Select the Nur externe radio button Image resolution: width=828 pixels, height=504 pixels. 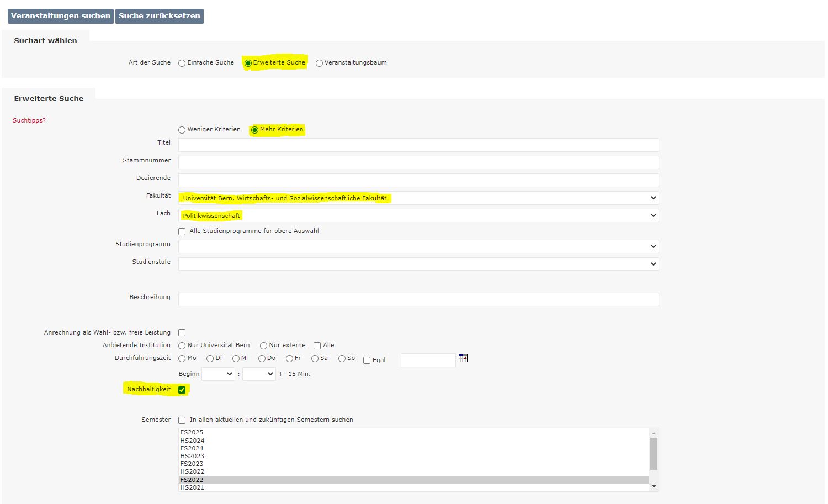tap(263, 346)
